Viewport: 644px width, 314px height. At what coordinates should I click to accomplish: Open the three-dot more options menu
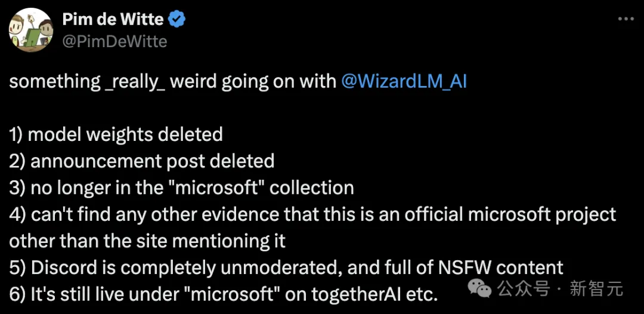coord(626,19)
